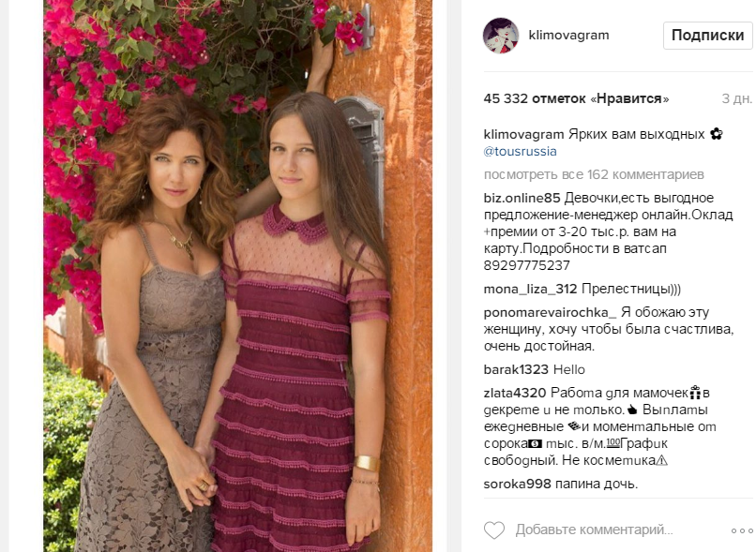Open klimovagram profile avatar

coord(501,36)
